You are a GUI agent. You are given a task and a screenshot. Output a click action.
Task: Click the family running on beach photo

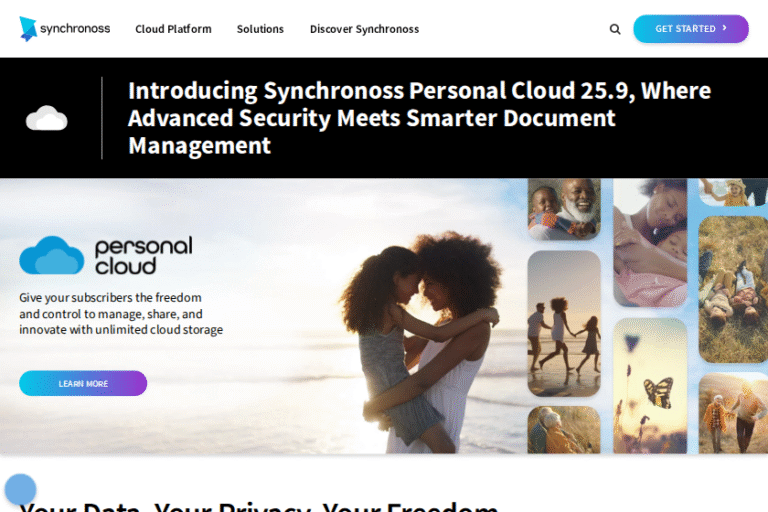tap(564, 323)
